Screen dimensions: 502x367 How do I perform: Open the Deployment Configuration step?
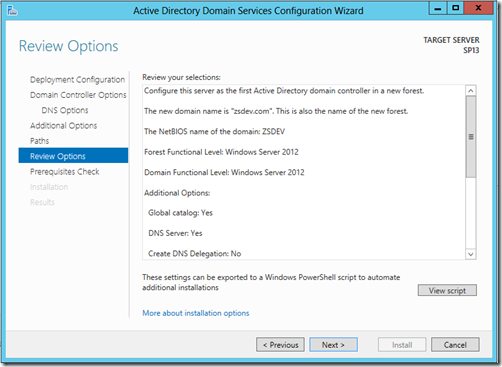77,80
